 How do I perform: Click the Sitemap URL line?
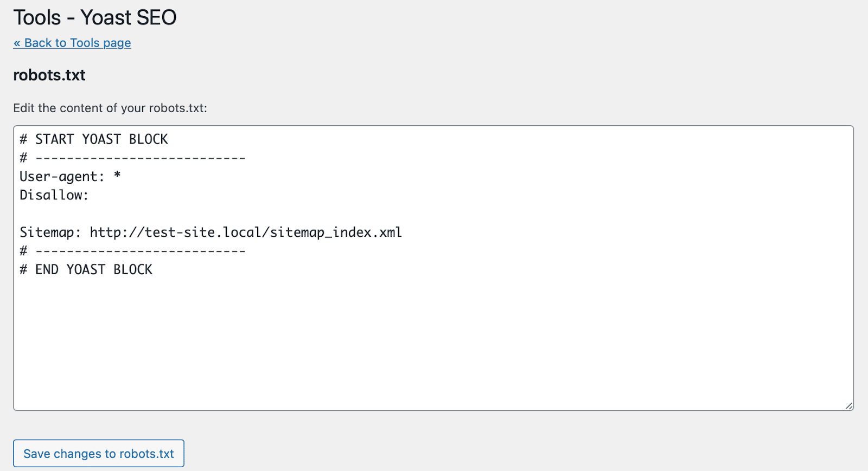pos(210,232)
